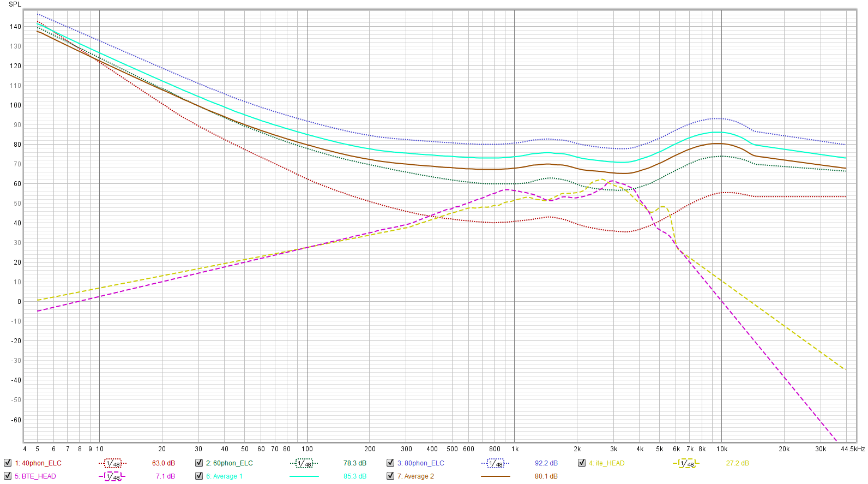Click the 1/48 smoothing icon for BTE_HEAD
The width and height of the screenshot is (868, 484).
pyautogui.click(x=113, y=476)
